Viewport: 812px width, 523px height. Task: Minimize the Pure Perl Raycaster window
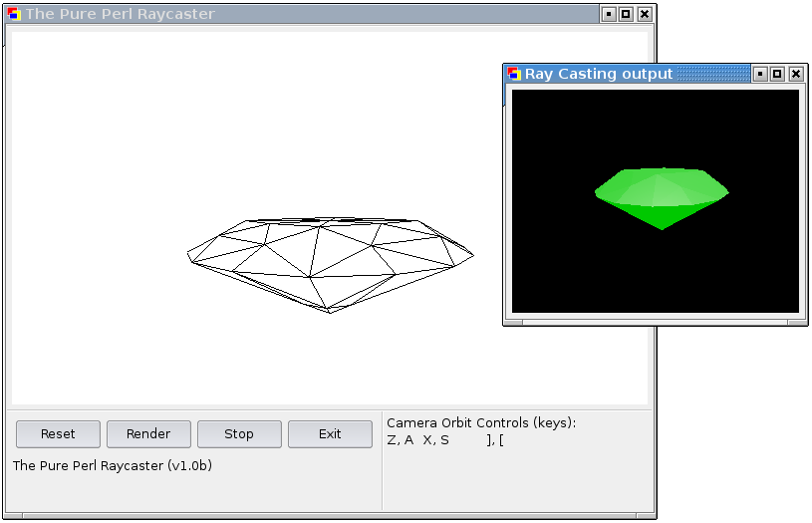[x=609, y=14]
